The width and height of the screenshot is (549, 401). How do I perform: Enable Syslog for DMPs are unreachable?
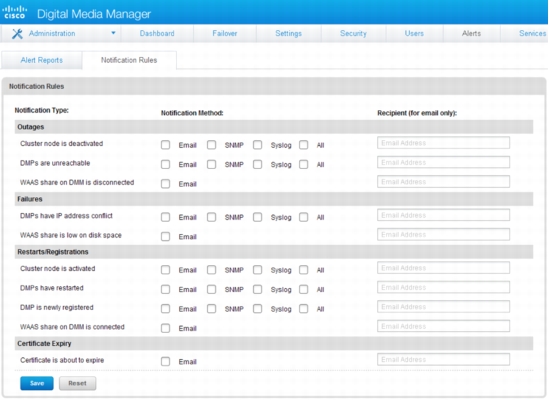(x=257, y=165)
